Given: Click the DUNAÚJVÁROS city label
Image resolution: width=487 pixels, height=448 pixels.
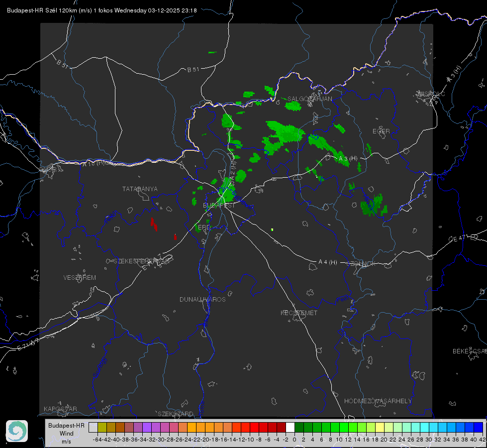Looking at the screenshot, I should [202, 299].
